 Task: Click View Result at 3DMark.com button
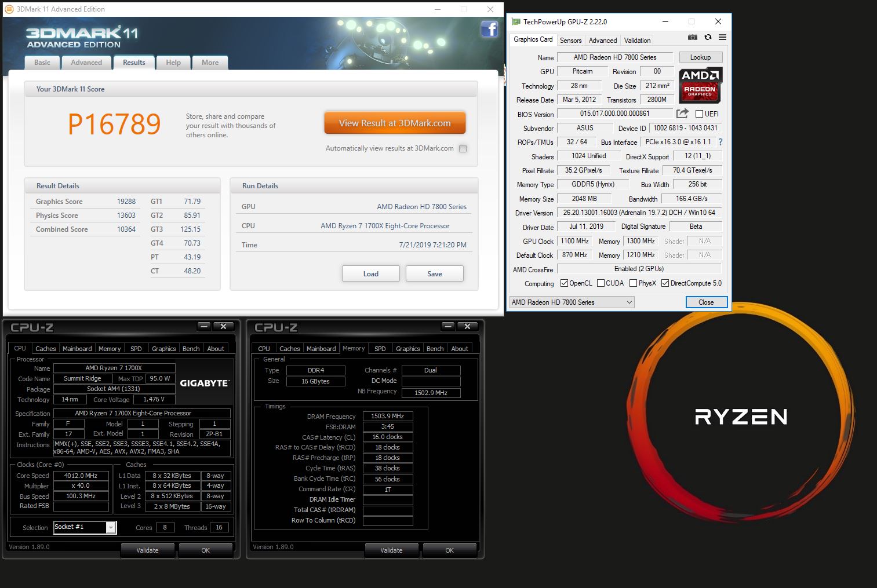point(395,123)
